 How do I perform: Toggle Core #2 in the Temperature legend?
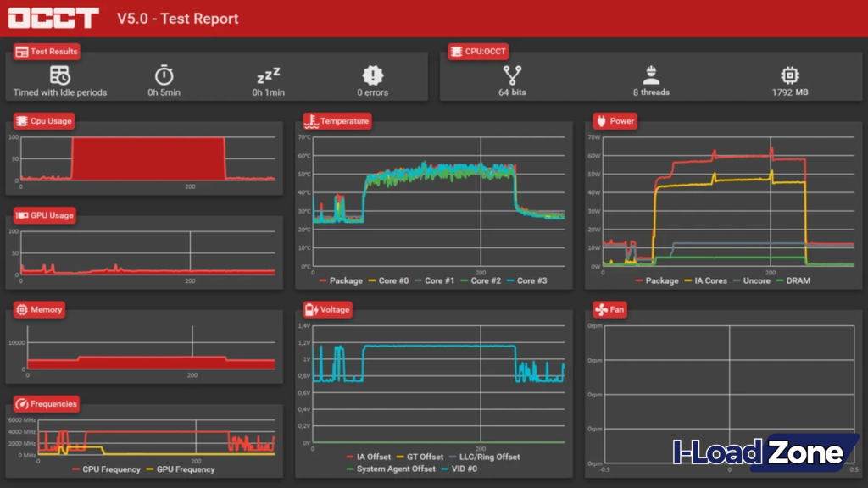(481, 281)
